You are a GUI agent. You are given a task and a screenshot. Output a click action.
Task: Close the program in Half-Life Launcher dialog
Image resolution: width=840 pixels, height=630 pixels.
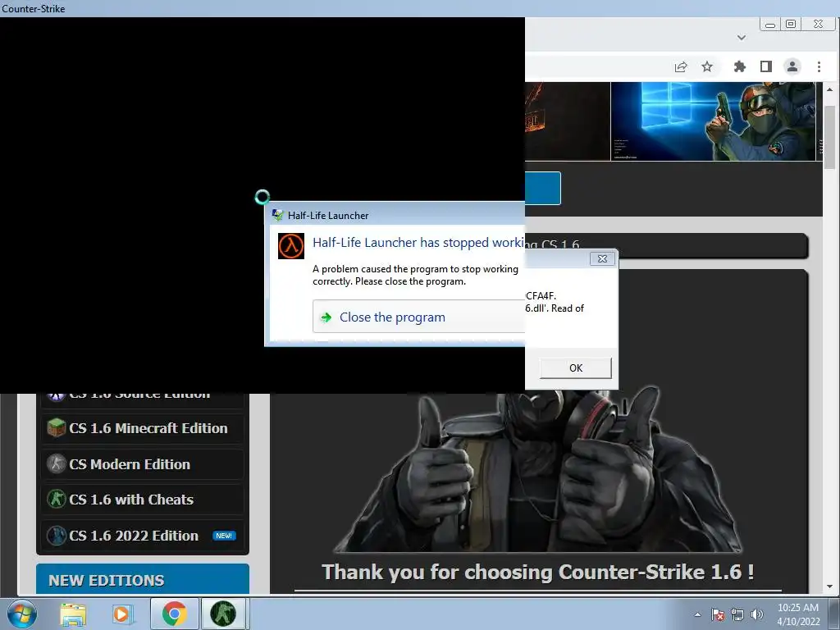[418, 317]
